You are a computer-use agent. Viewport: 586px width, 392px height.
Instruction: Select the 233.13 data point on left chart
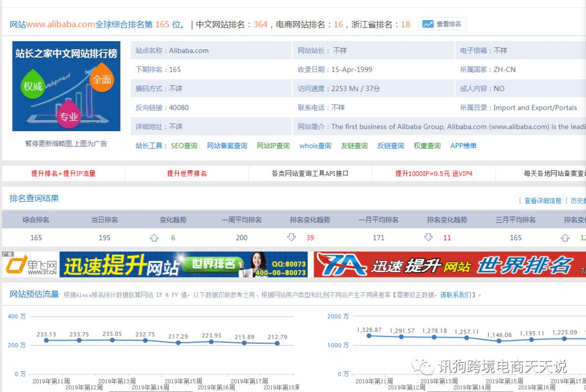point(46,340)
